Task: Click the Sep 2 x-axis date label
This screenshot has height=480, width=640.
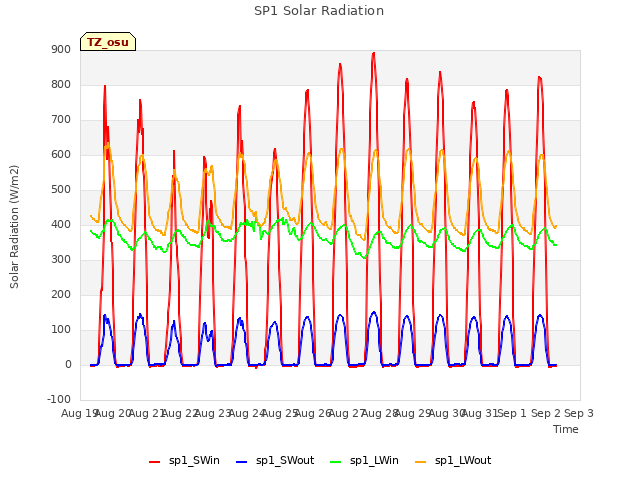Action: tap(546, 413)
